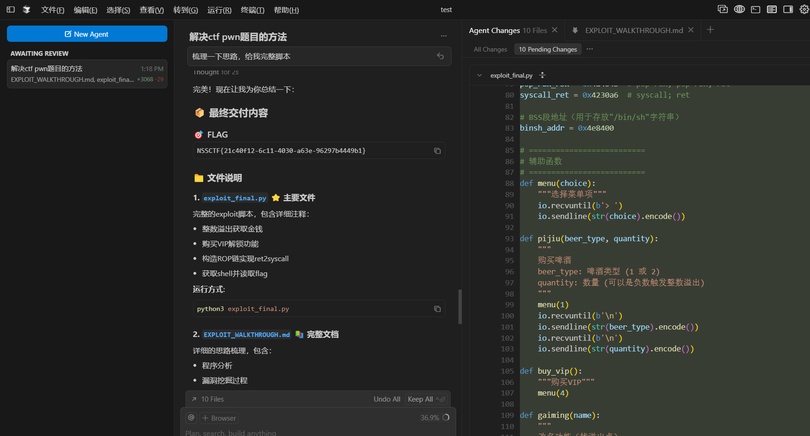Viewport: 810px width, 436px height.
Task: Switch to All Changes filter
Action: tap(490, 49)
